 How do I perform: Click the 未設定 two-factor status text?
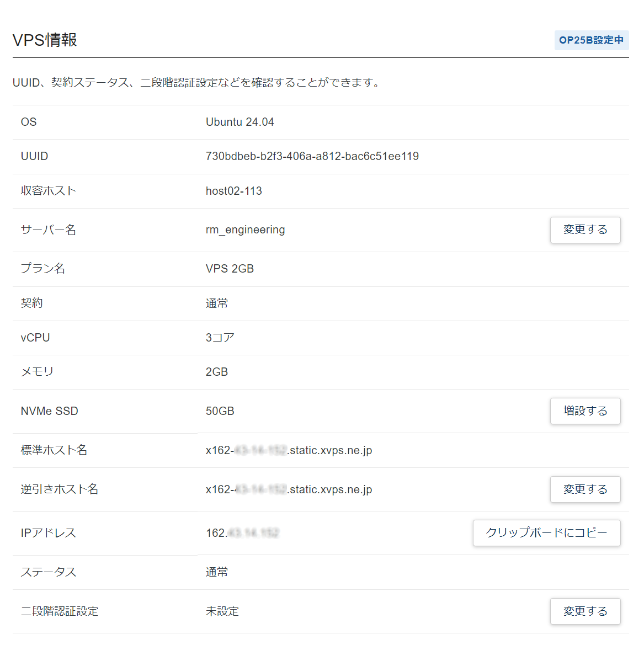click(x=222, y=611)
